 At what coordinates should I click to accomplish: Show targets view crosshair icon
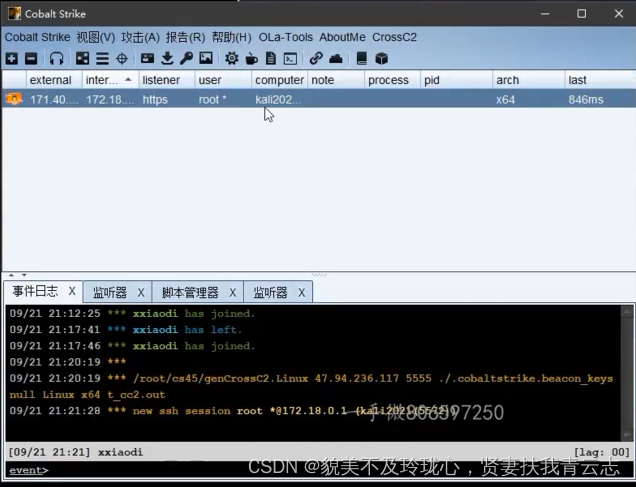122,59
